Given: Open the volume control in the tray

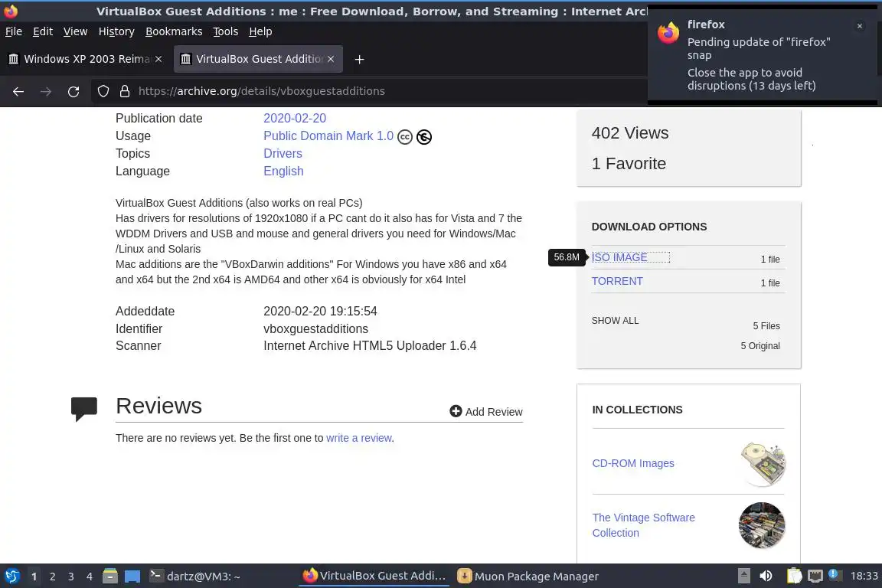Looking at the screenshot, I should 766,576.
